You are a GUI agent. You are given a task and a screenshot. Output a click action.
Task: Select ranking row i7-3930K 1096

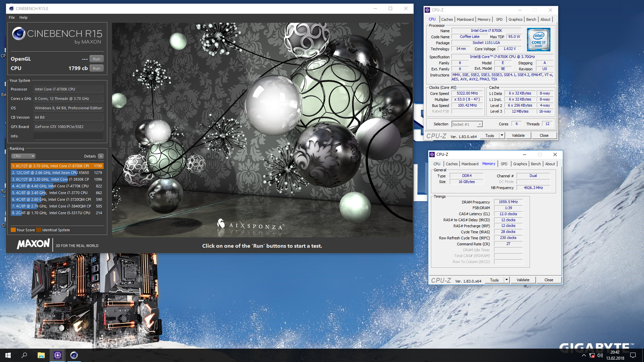pyautogui.click(x=57, y=179)
